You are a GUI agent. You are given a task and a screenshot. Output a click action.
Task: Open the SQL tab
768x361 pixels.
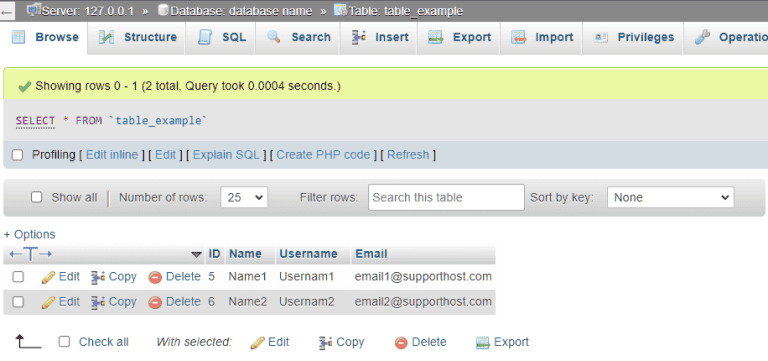click(221, 37)
